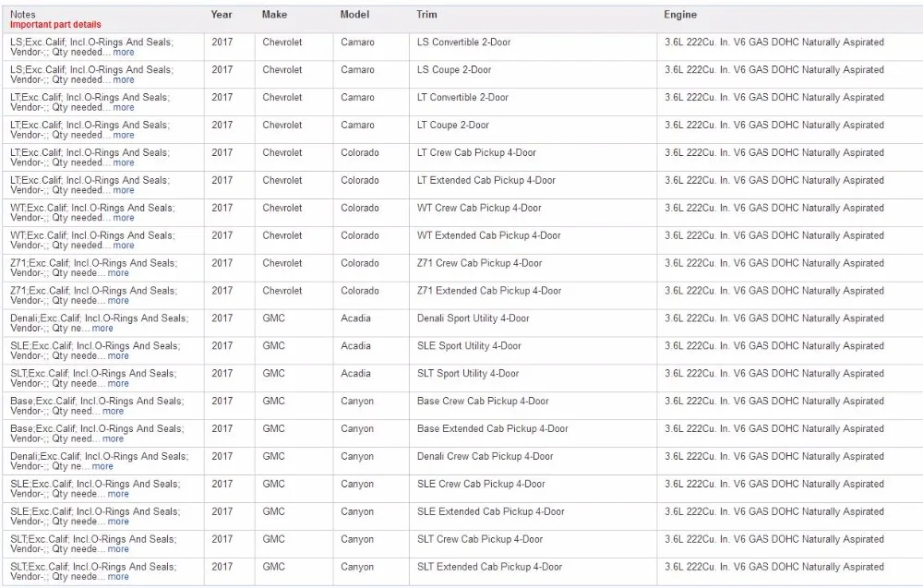
Task: Show more notes for WT Extended Cab Pickup row
Action: (x=124, y=246)
